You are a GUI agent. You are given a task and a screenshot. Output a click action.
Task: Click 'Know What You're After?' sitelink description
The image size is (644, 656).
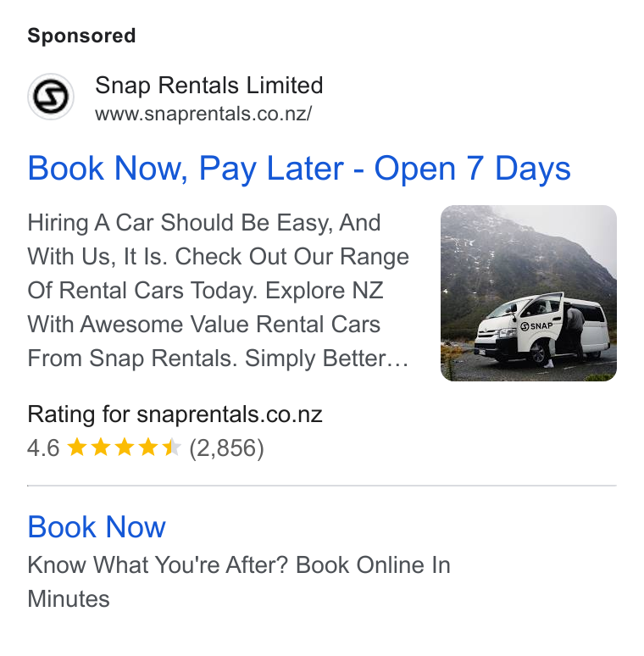tap(158, 564)
